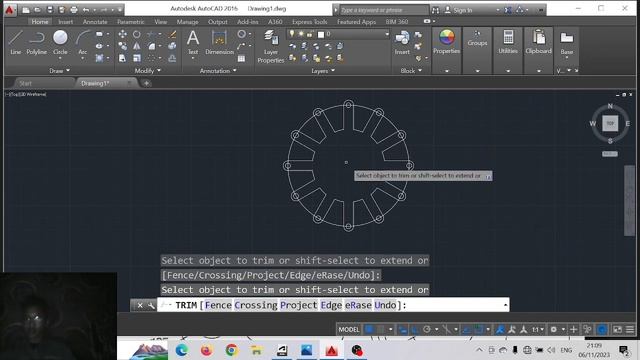Toggle object snap tracking in status bar
Viewport: 640px width, 360px height.
tap(467, 329)
